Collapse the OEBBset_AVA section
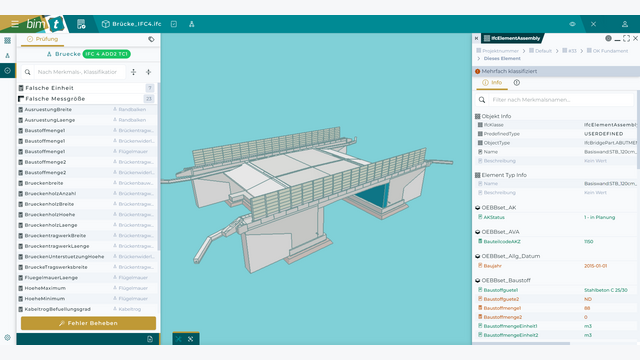The height and width of the screenshot is (360, 640). [497, 232]
